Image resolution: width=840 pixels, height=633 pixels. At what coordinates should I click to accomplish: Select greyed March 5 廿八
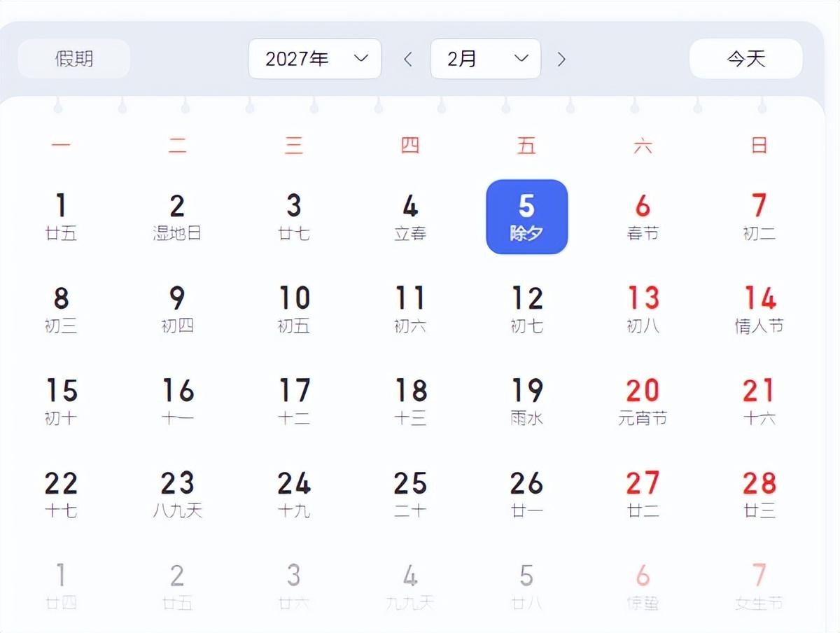(x=526, y=587)
